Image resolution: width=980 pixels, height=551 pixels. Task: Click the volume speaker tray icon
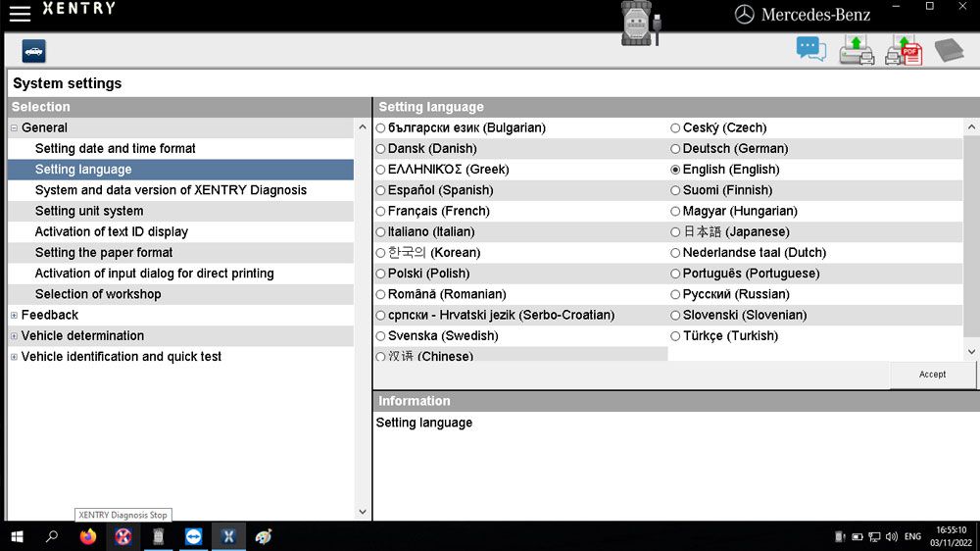point(892,536)
